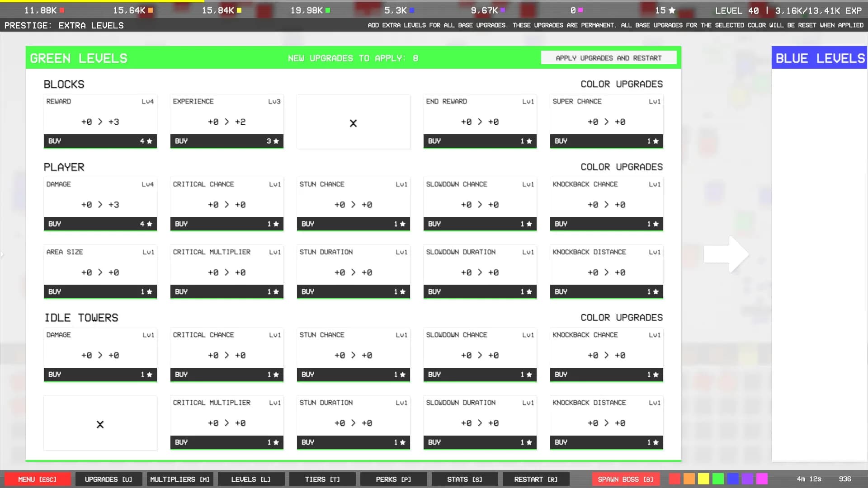Buy Idle Towers Critical Multiplier upgrade

tap(226, 442)
